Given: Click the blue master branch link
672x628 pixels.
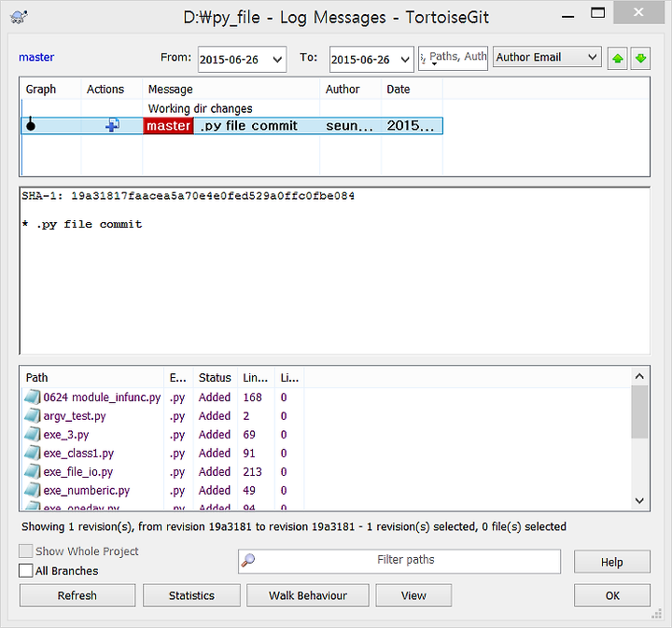Looking at the screenshot, I should [x=36, y=57].
